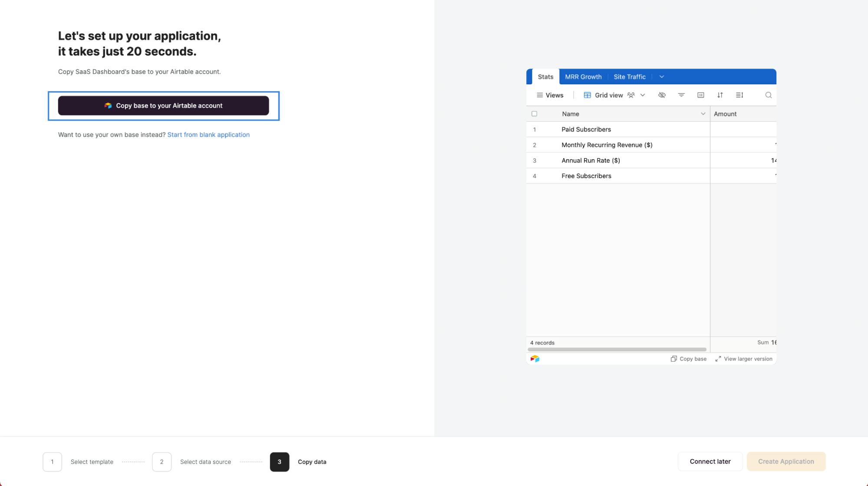Click the Grid view icon

(586, 95)
